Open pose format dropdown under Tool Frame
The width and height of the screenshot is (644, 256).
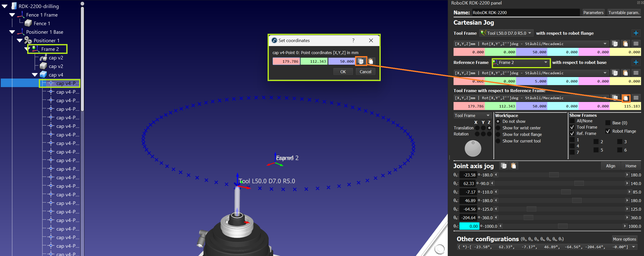531,44
